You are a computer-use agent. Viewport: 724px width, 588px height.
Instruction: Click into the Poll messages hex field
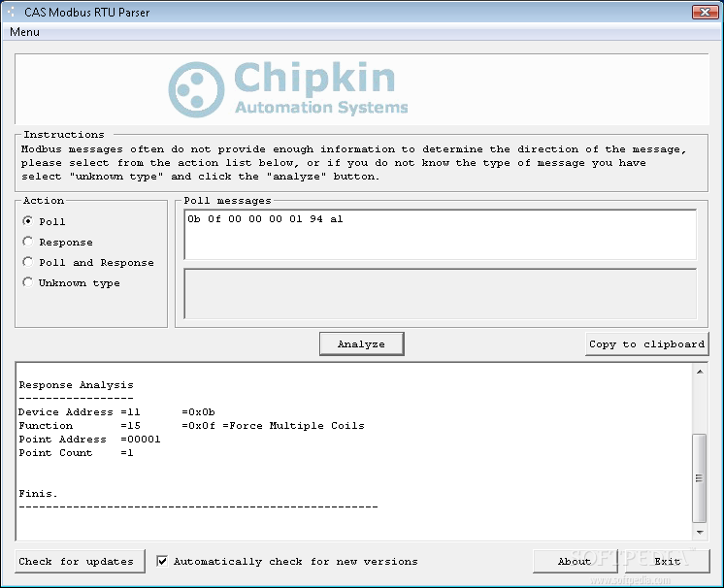440,235
